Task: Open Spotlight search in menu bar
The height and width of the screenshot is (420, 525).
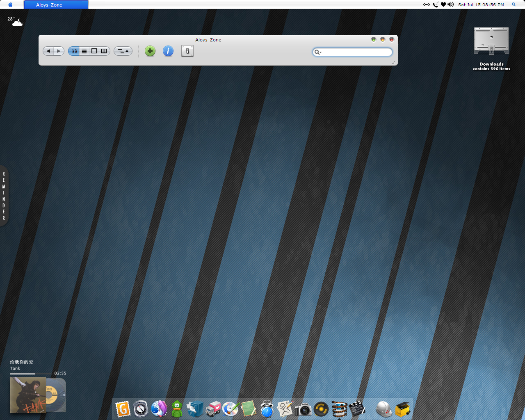Action: [x=514, y=5]
